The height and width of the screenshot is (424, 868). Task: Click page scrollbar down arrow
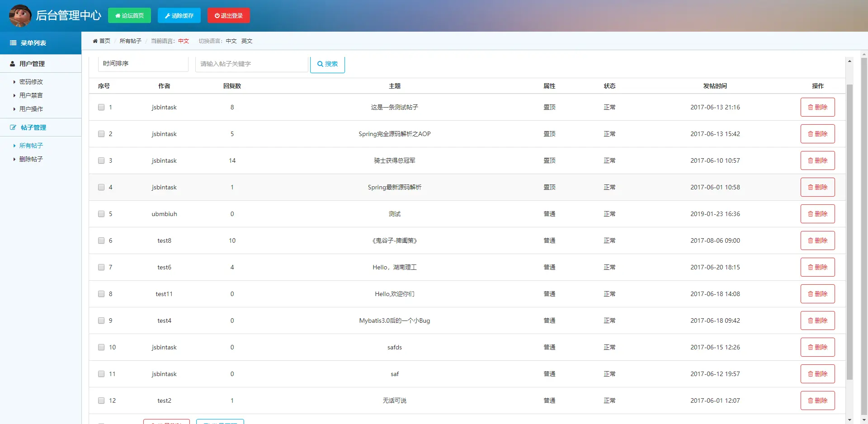pos(864,420)
